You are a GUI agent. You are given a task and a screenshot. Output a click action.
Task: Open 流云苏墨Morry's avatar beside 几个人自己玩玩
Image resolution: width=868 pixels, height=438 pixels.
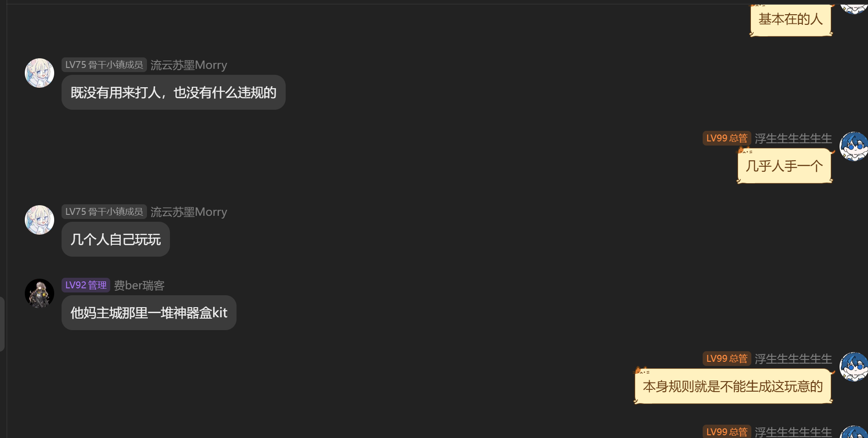pyautogui.click(x=39, y=220)
